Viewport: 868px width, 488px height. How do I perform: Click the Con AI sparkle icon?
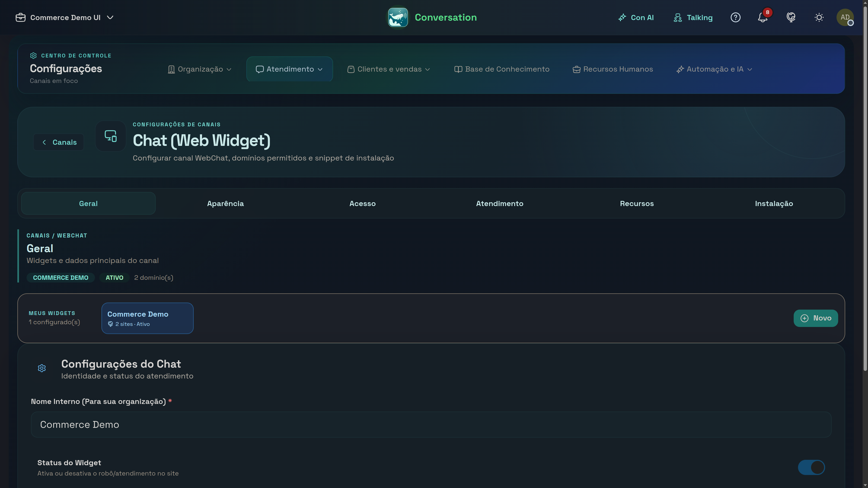point(622,18)
